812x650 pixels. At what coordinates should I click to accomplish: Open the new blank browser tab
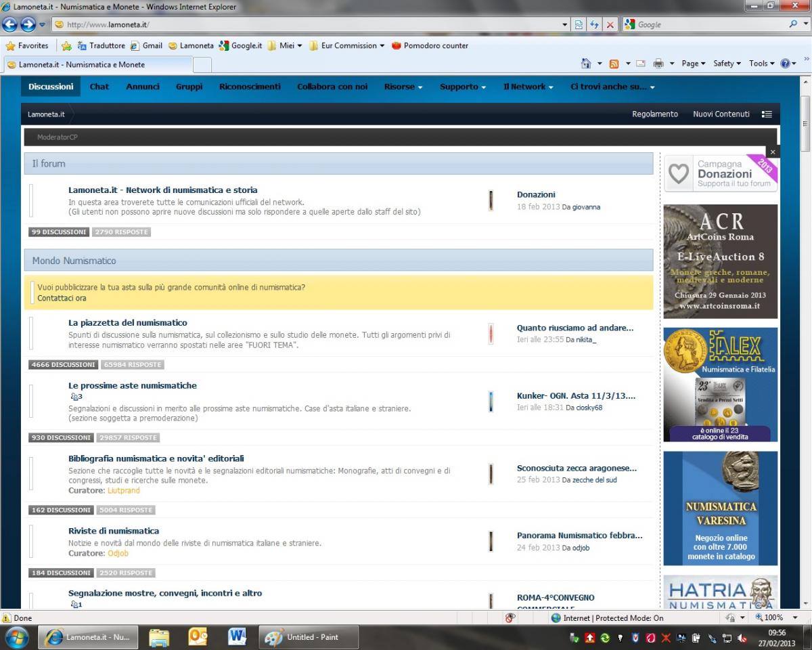[202, 64]
